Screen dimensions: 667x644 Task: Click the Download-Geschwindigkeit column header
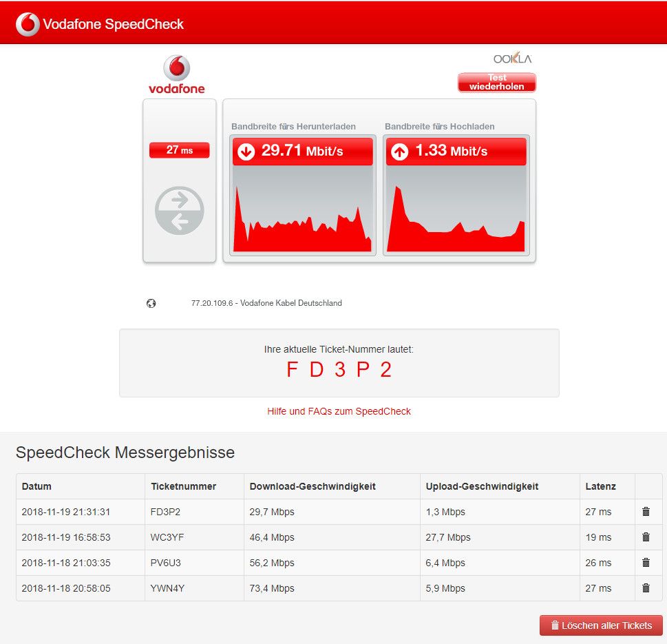click(x=313, y=486)
